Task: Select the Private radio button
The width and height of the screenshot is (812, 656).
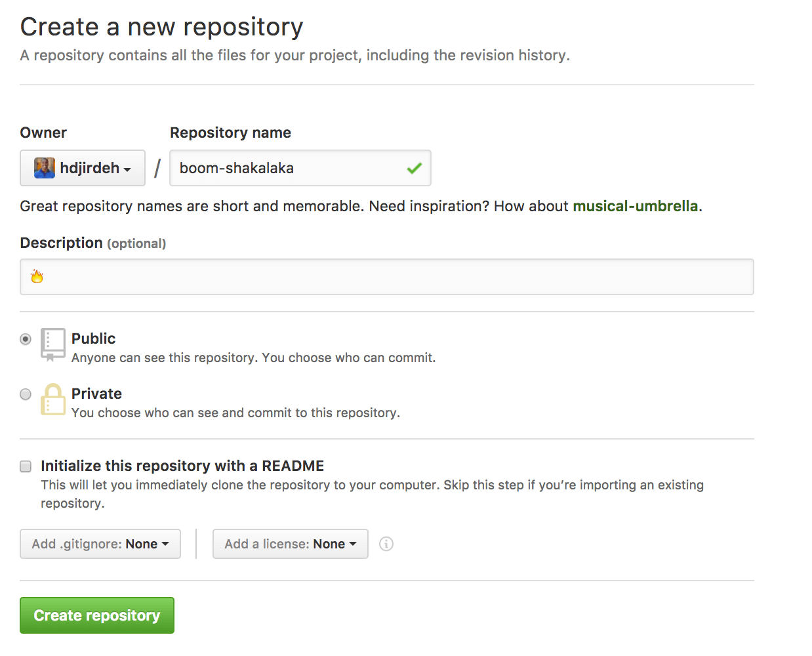Action: (26, 394)
